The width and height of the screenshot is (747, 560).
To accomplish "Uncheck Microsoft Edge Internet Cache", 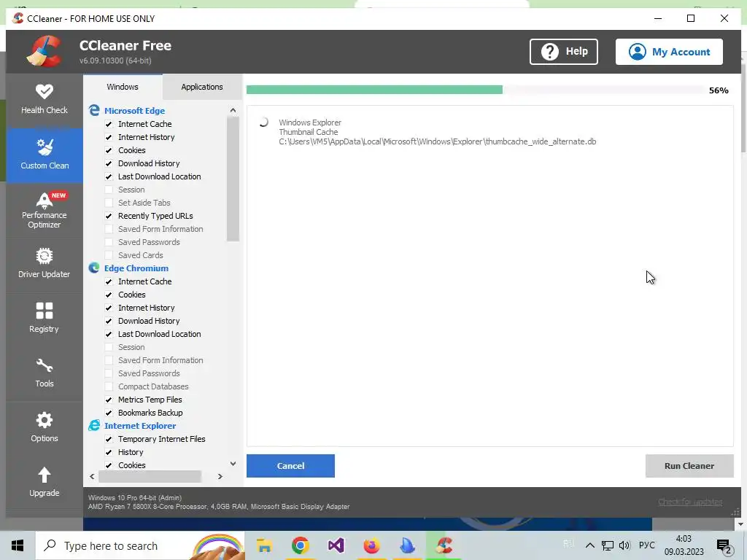I will click(x=109, y=124).
